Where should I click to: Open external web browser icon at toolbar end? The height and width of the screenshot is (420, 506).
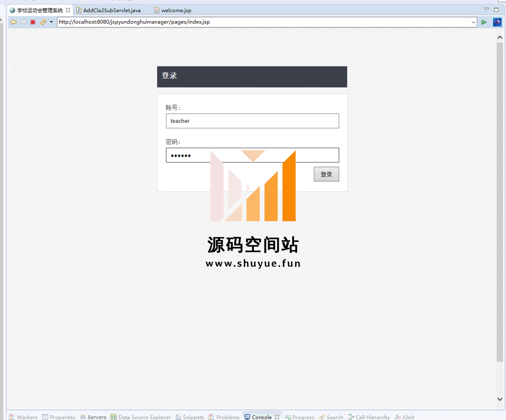497,22
